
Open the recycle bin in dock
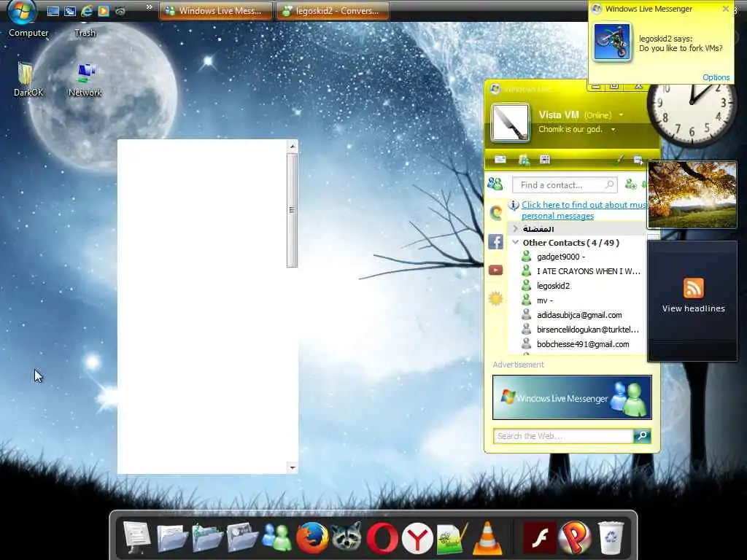point(611,539)
